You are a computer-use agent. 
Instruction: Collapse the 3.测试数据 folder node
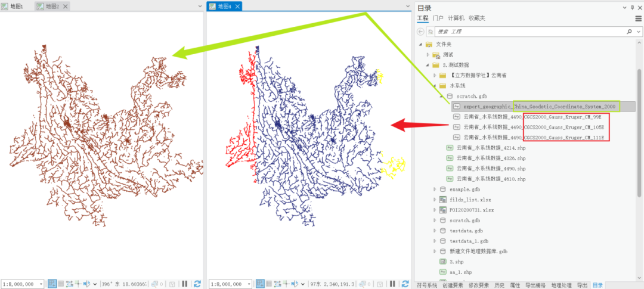pyautogui.click(x=428, y=65)
